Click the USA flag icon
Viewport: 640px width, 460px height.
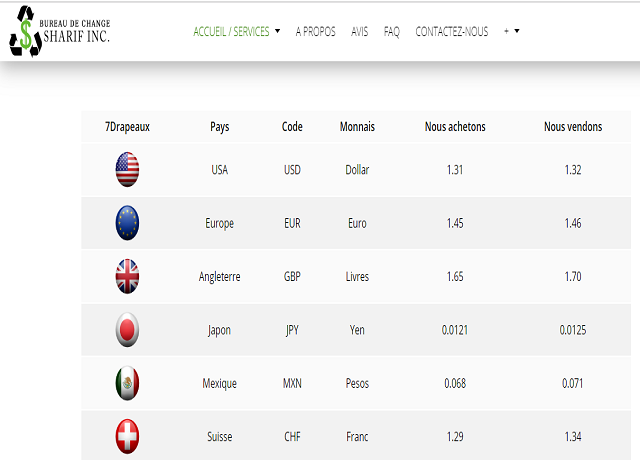click(127, 169)
